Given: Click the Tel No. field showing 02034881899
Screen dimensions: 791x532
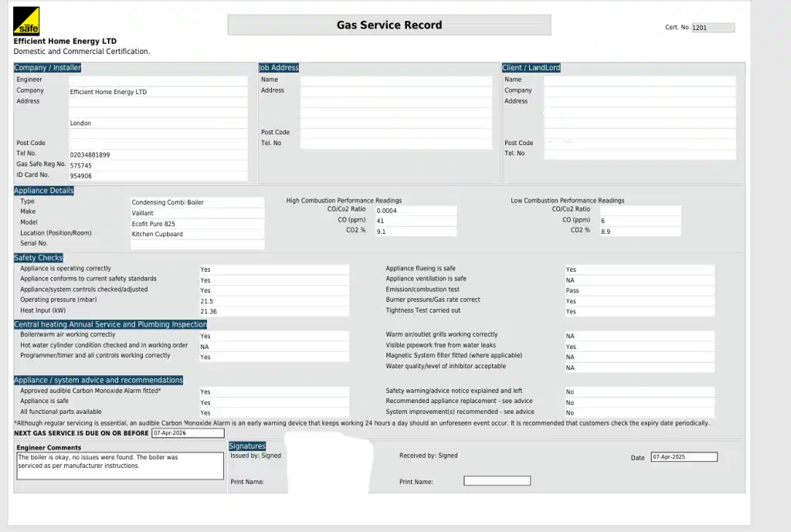Looking at the screenshot, I should point(158,154).
